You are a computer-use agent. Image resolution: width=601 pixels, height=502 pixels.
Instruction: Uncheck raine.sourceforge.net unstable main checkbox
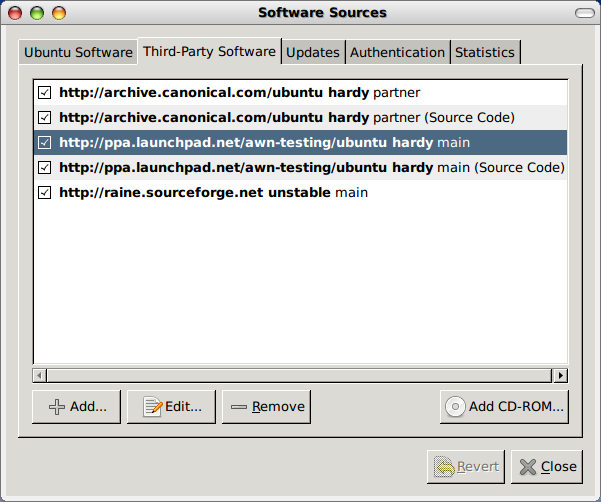[44, 192]
